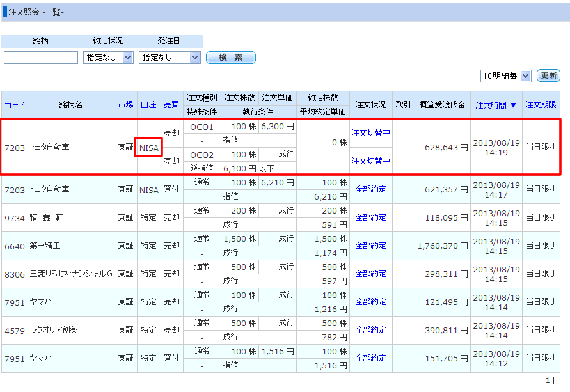Viewport: 570px width, 392px height.
Task: Open the 10明細毎 rows-per-page dropdown
Action: click(505, 75)
